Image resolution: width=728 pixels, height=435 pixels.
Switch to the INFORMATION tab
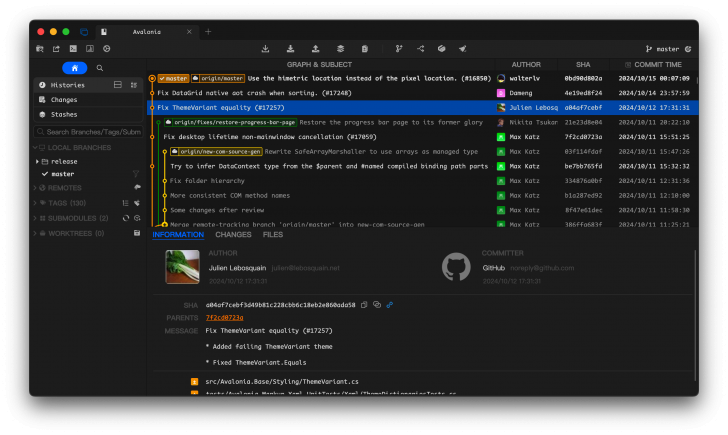(178, 235)
